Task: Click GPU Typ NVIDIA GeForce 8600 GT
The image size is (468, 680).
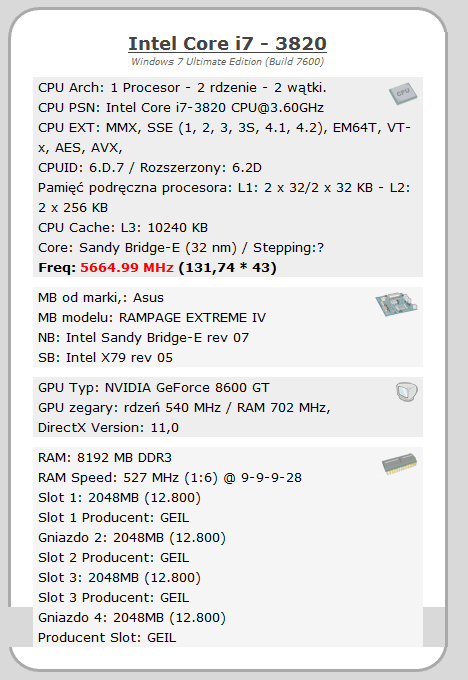Action: (x=154, y=388)
